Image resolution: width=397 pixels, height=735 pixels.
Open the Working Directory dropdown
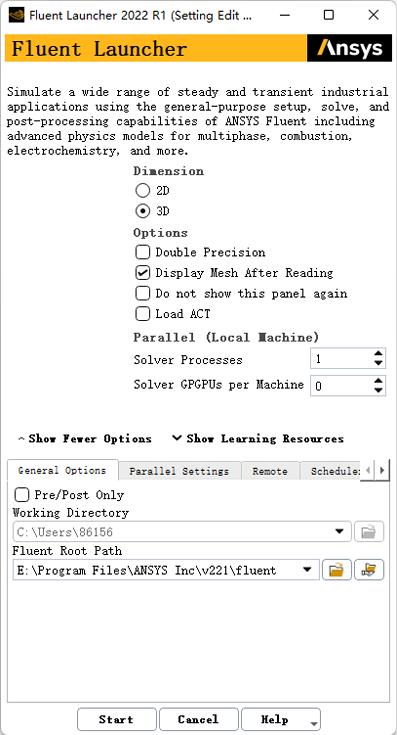[x=339, y=532]
